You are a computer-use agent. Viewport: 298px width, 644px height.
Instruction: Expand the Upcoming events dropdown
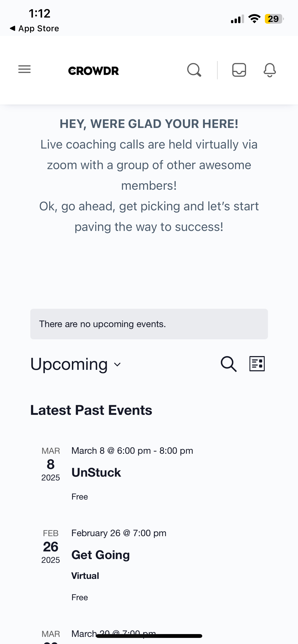(x=69, y=364)
